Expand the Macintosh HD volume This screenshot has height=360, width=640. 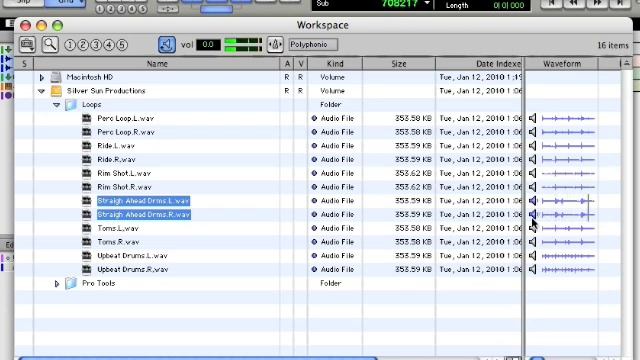(42, 77)
